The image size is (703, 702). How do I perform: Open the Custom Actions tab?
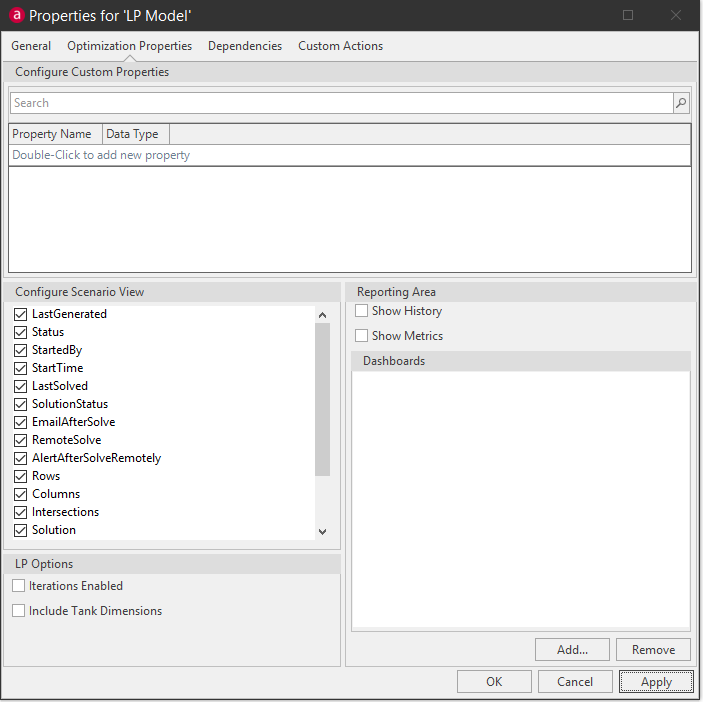(340, 46)
